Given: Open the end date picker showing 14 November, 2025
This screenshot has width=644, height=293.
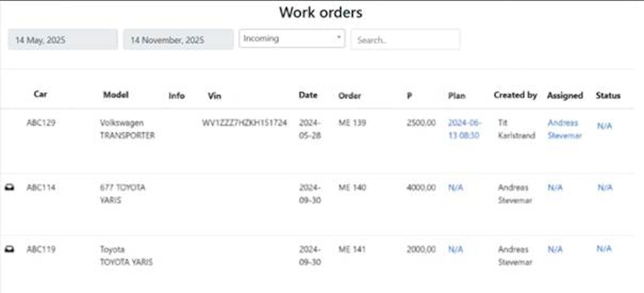Looking at the screenshot, I should (178, 39).
